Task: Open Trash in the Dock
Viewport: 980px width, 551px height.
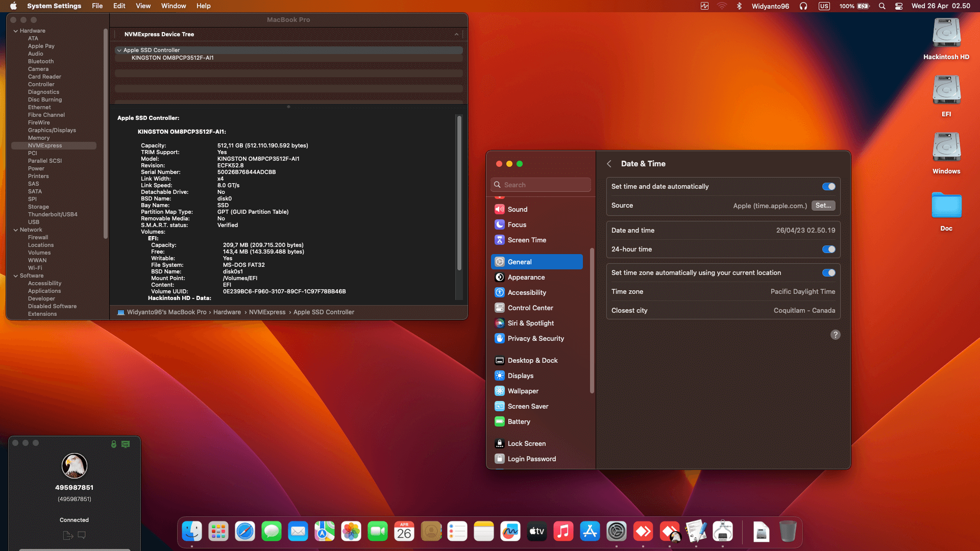Action: pyautogui.click(x=788, y=532)
